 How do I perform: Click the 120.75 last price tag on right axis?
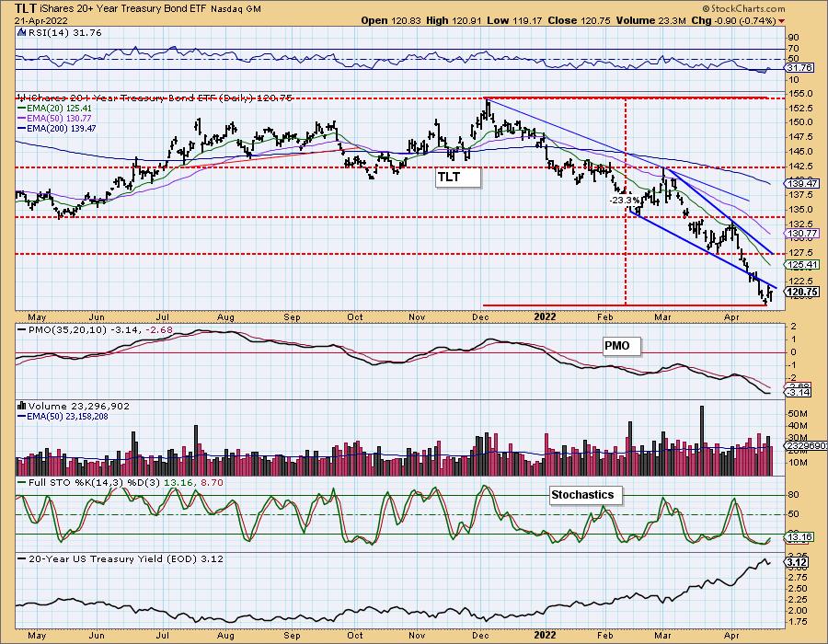802,292
